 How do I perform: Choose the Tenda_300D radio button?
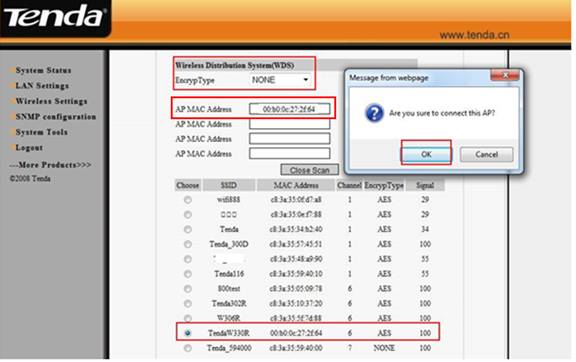pyautogui.click(x=188, y=244)
